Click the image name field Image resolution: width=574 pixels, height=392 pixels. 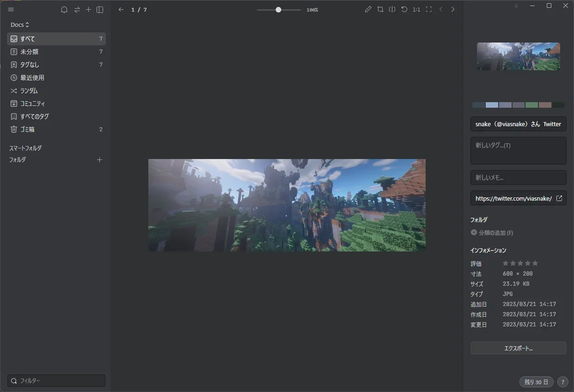[519, 124]
